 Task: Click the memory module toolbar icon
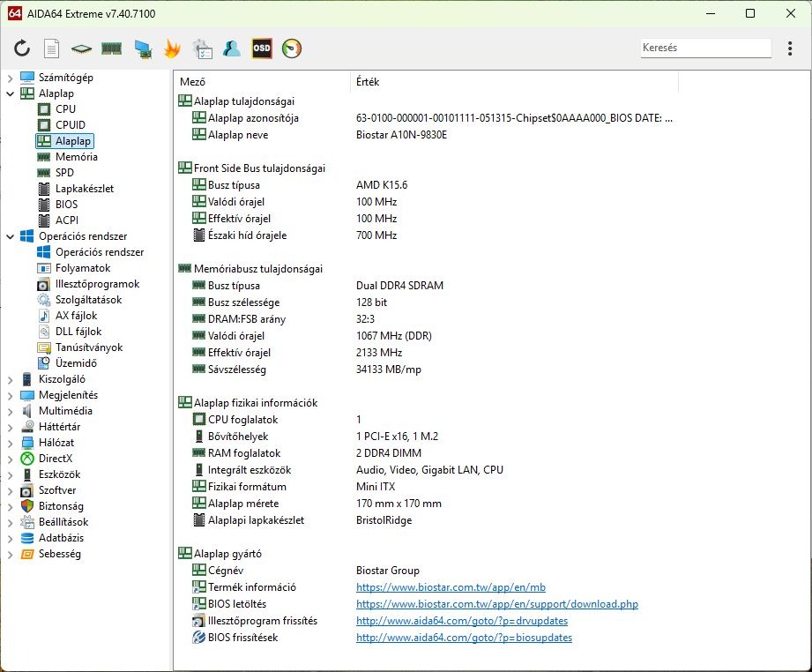[111, 49]
